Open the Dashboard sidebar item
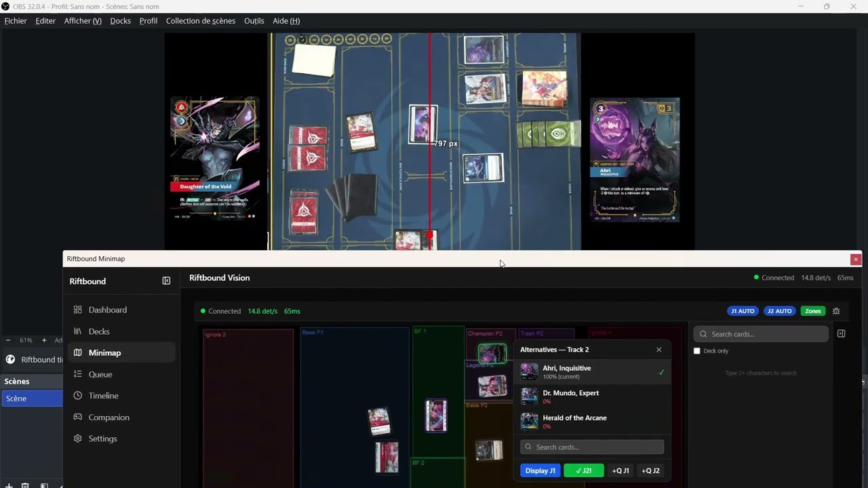The height and width of the screenshot is (488, 868). point(121,310)
